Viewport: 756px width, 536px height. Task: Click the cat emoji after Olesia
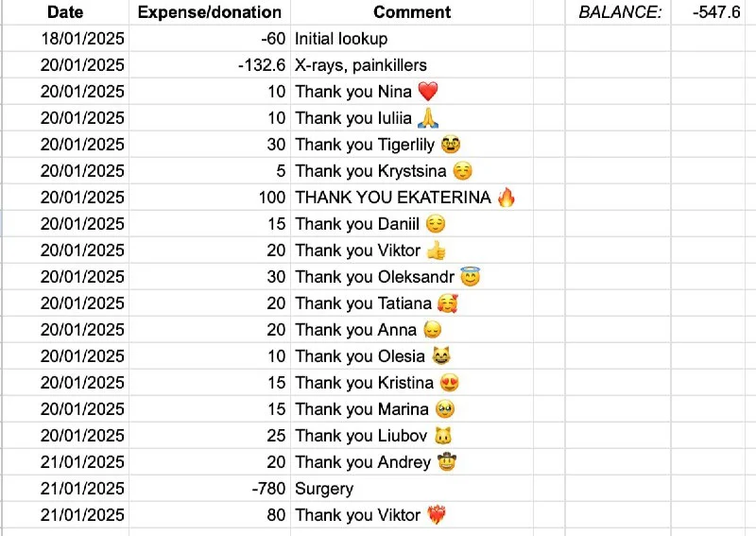(441, 356)
